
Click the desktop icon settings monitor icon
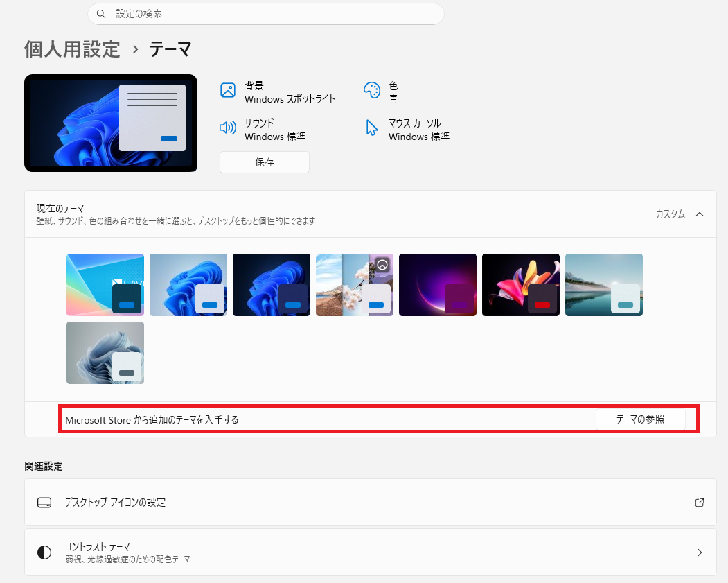44,503
